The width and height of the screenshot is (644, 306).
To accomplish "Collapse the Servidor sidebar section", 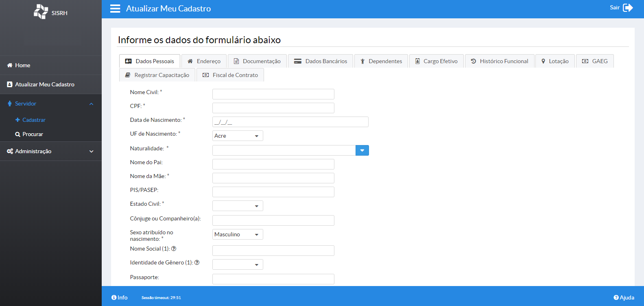I will 91,104.
